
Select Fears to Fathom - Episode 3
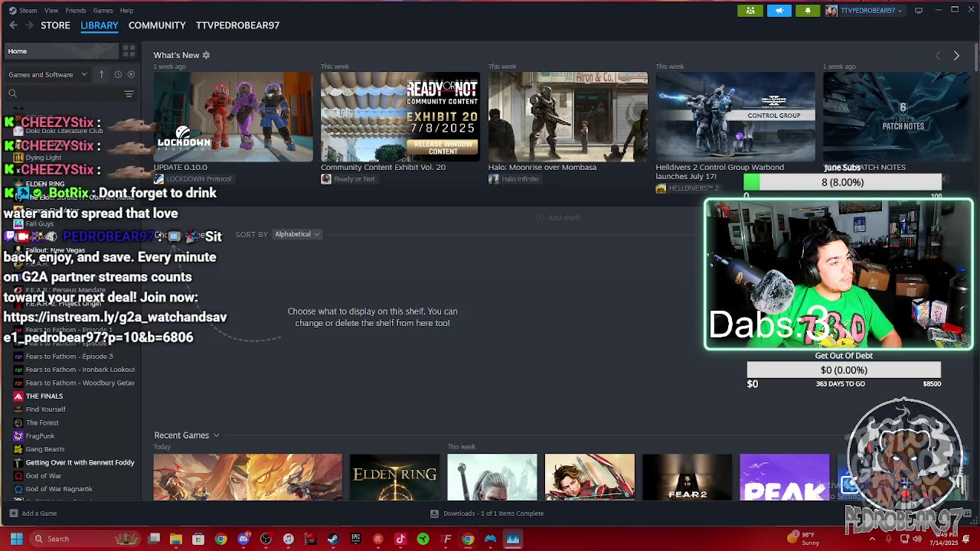pos(69,357)
